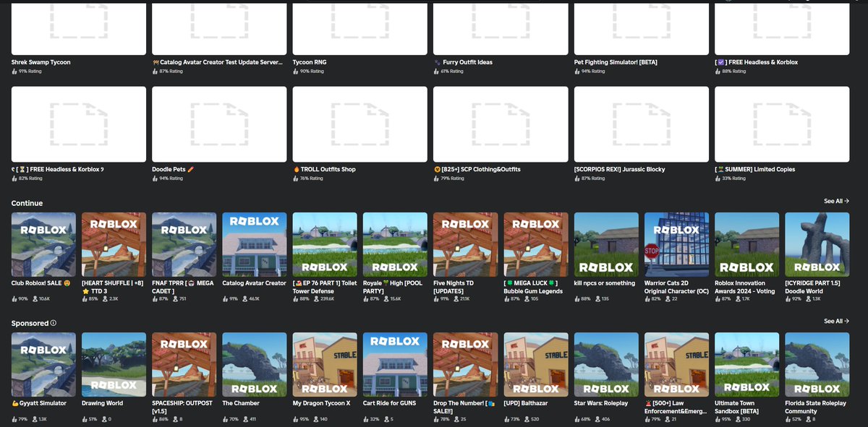Open Warrior Cats 2D Original Character thumbnail
This screenshot has height=427, width=868.
pos(676,244)
